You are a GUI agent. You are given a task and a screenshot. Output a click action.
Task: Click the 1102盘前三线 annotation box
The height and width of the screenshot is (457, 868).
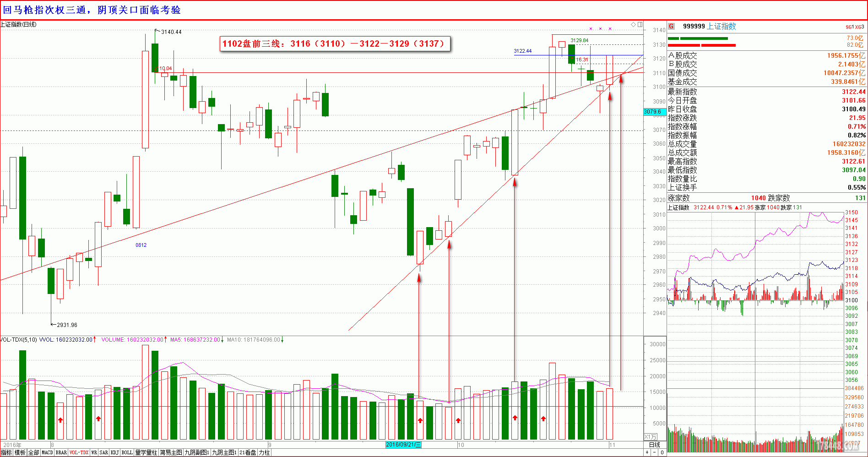pyautogui.click(x=335, y=44)
